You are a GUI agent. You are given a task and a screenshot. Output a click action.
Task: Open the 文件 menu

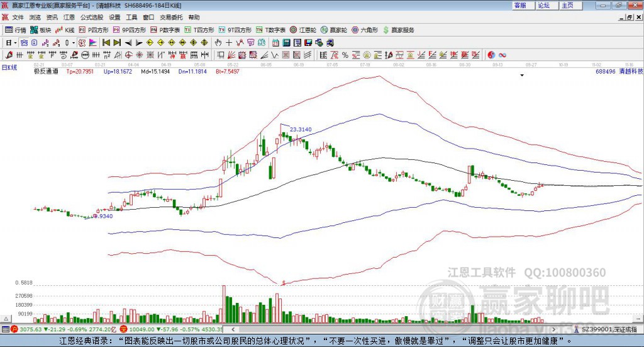click(18, 17)
